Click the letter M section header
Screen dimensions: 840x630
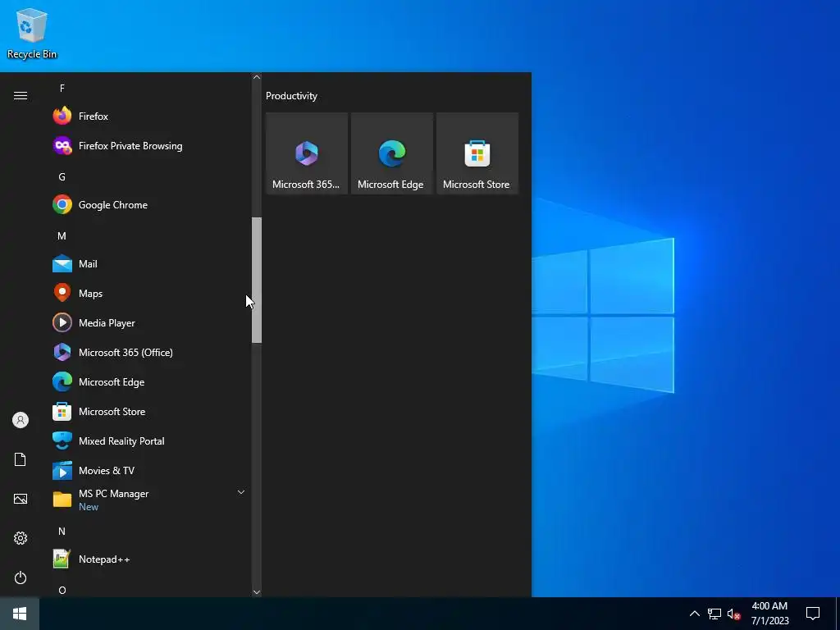62,235
